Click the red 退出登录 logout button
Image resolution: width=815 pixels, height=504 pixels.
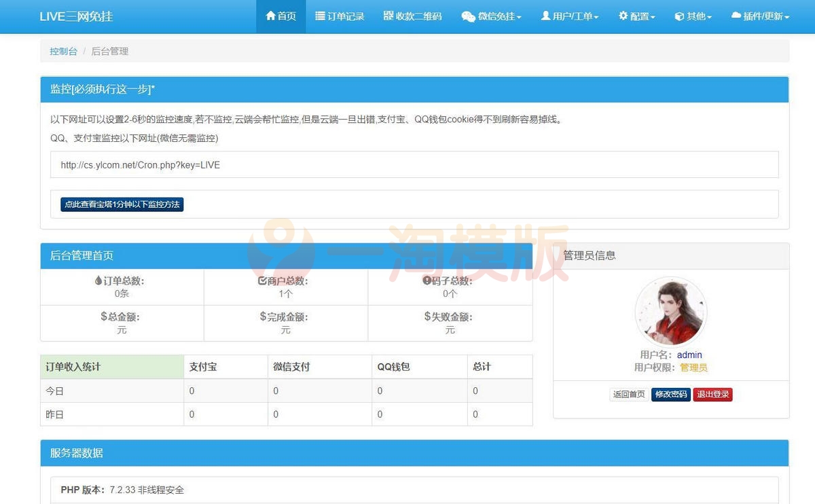[712, 394]
